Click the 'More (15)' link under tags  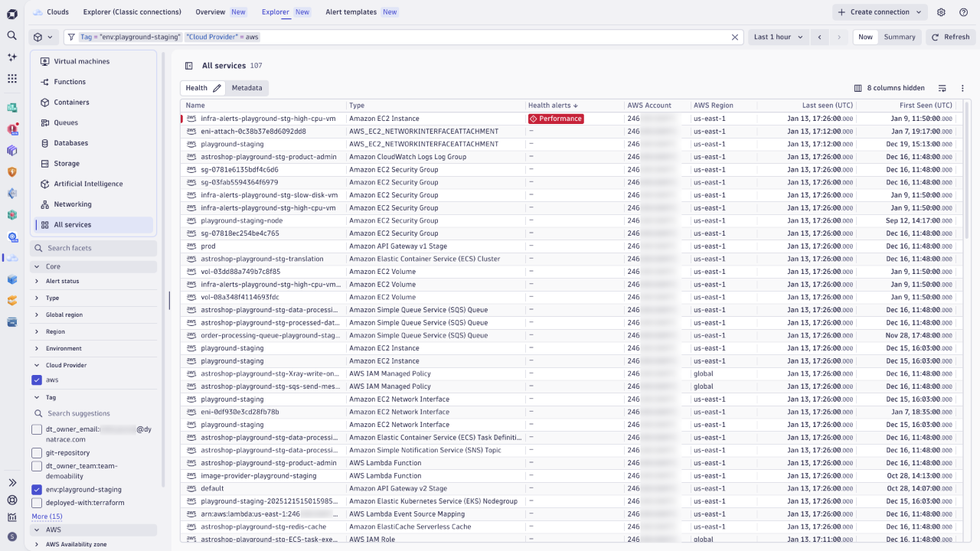point(46,516)
